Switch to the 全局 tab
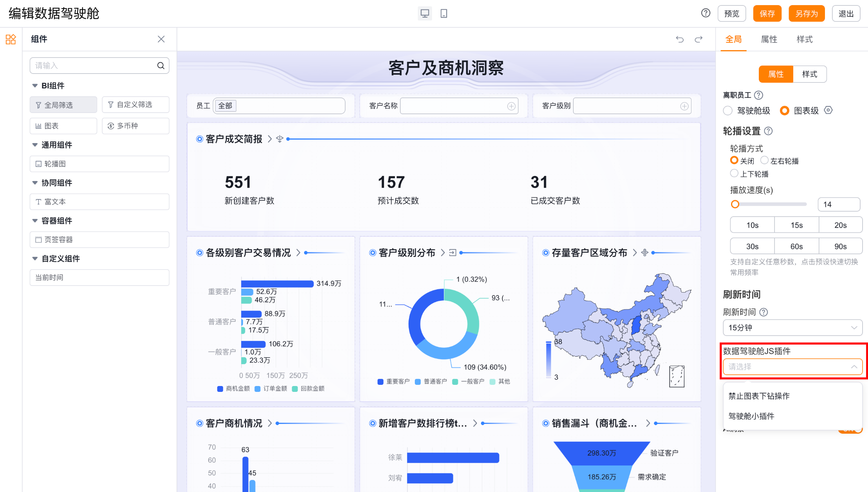 733,39
